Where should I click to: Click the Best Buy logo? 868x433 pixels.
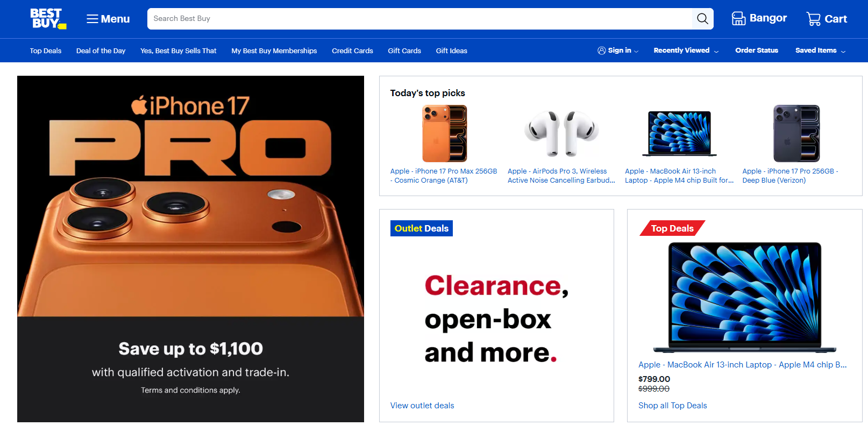click(48, 19)
